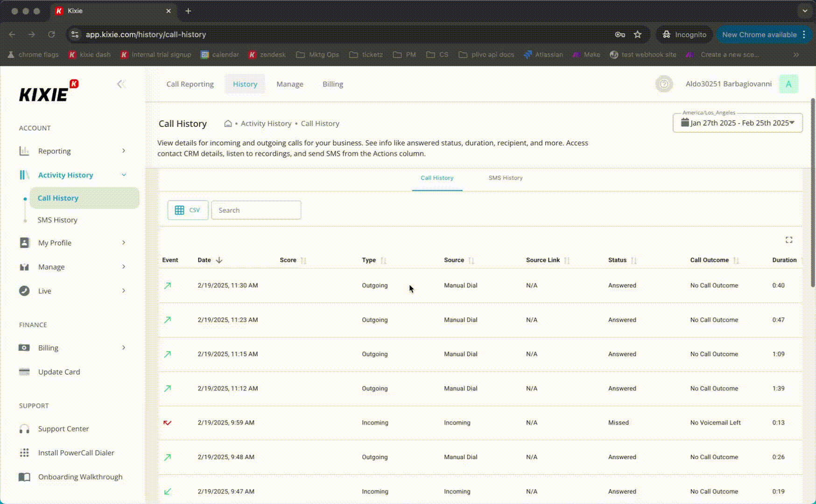This screenshot has width=816, height=504.
Task: Reload the page in Chrome
Action: (x=51, y=35)
